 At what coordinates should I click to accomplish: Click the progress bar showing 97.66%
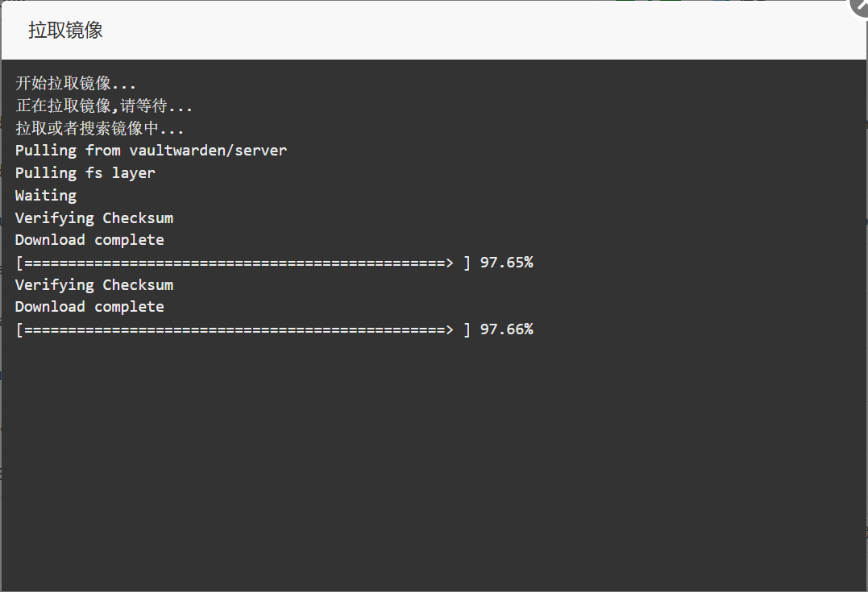click(243, 329)
